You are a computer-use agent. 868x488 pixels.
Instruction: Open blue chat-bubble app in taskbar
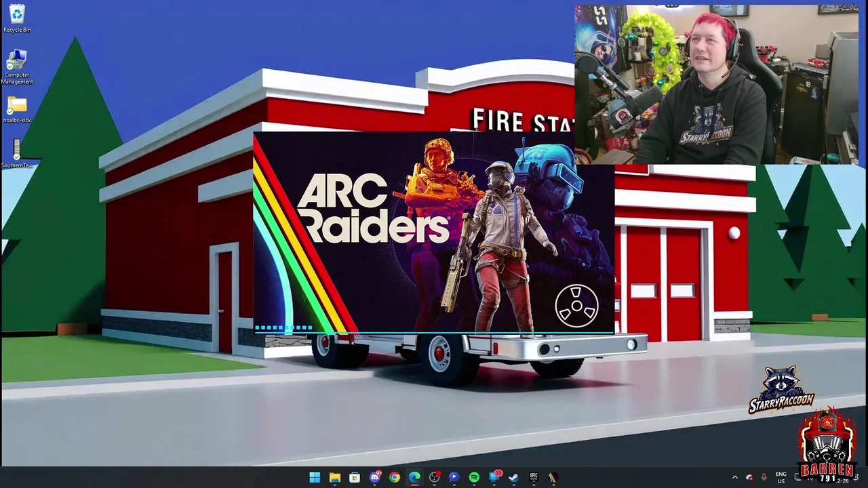[x=454, y=477]
